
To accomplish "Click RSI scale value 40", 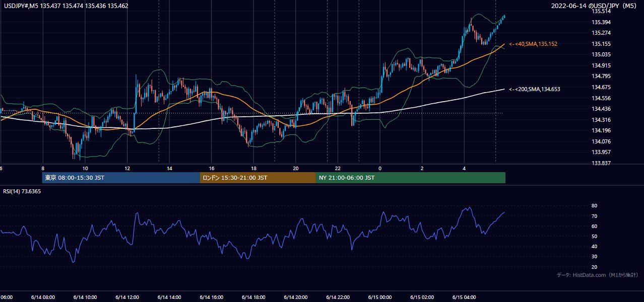I will point(595,246).
